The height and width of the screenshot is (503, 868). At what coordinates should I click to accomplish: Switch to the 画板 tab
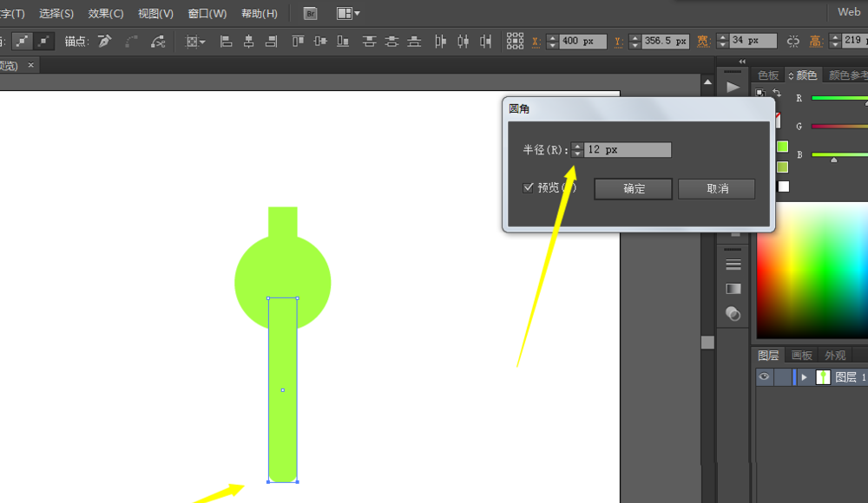801,356
